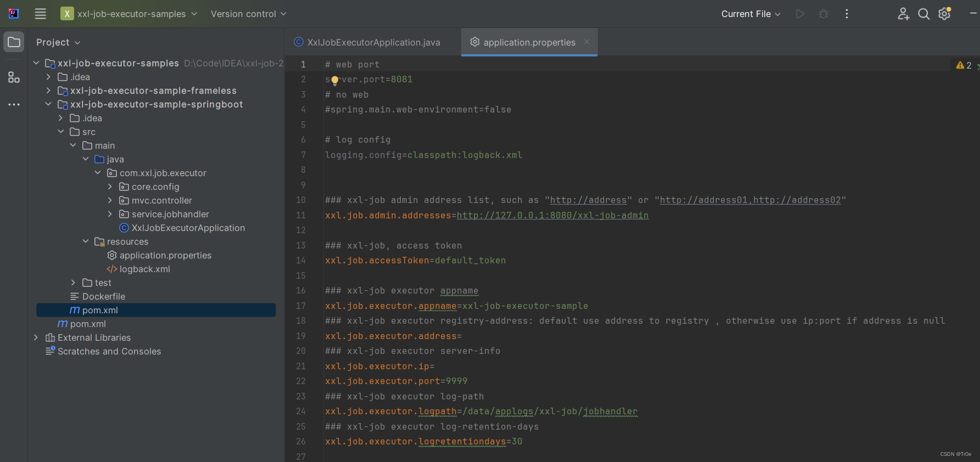Collapse the com.xxl.job.executor package
980x462 pixels.
point(98,173)
